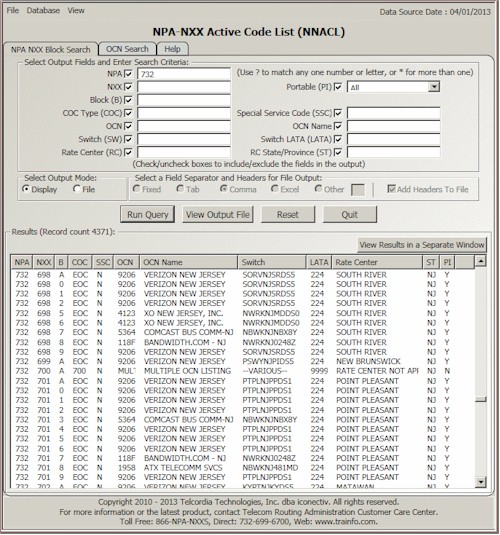Sort results by Rate Center column header

point(377,262)
